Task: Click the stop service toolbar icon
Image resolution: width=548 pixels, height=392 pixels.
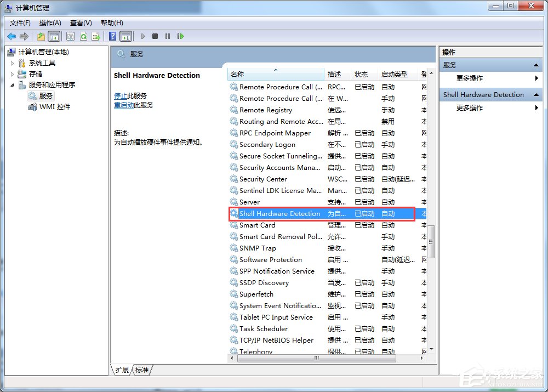Action: point(155,36)
